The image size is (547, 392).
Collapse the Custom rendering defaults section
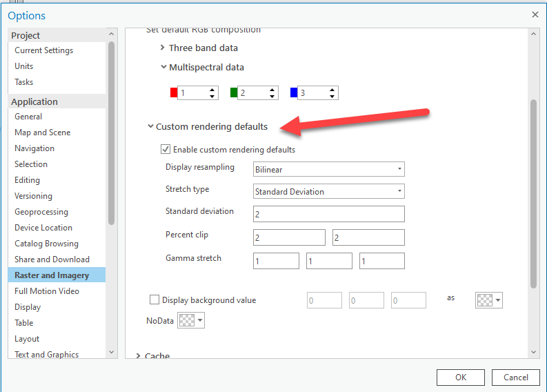(x=150, y=127)
